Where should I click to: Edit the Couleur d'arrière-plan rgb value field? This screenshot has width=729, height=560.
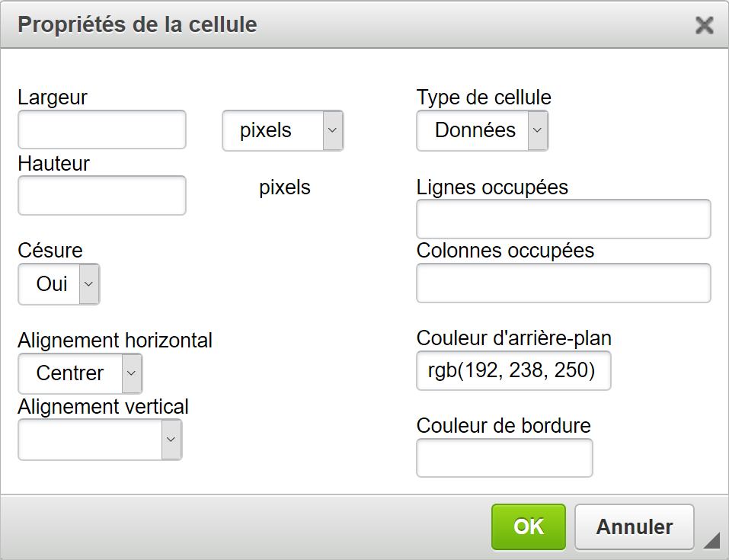[x=513, y=371]
